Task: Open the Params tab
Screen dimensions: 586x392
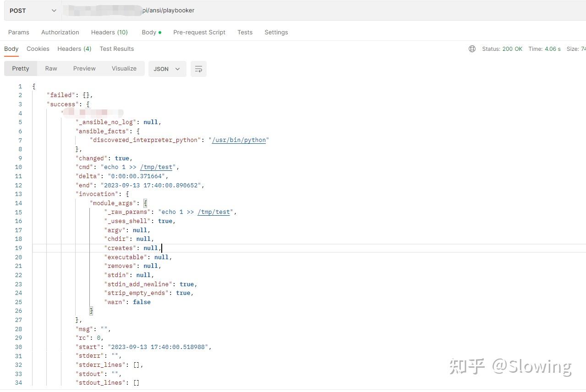Action: (18, 32)
